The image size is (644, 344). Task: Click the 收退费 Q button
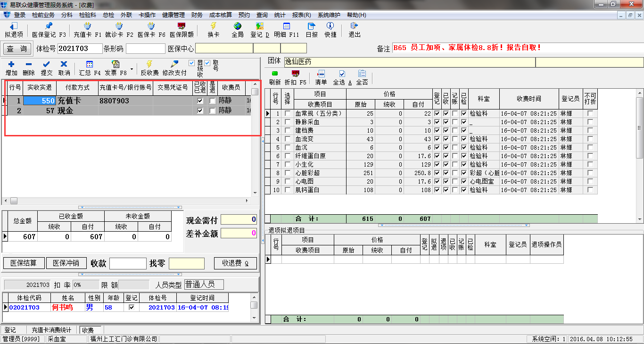[x=235, y=263]
